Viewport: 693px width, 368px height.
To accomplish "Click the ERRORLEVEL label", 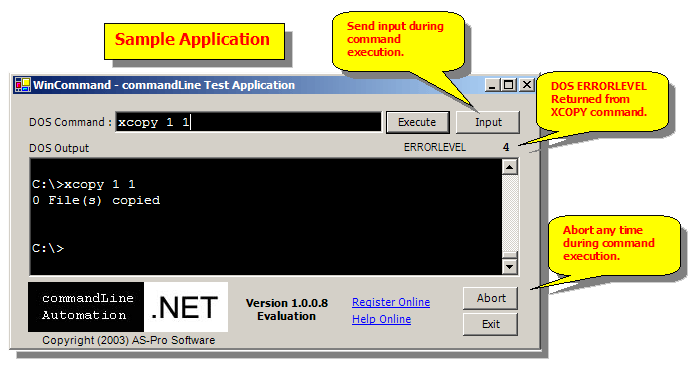I will 435,147.
